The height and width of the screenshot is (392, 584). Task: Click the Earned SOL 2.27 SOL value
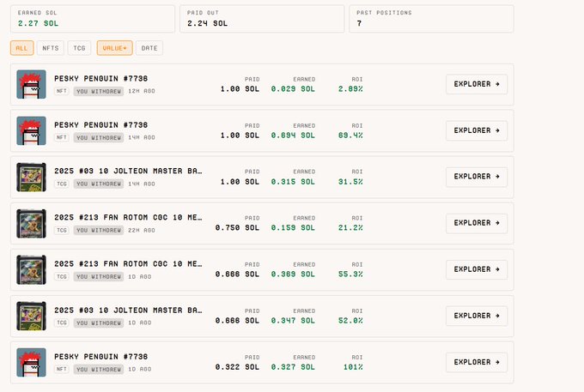(39, 23)
